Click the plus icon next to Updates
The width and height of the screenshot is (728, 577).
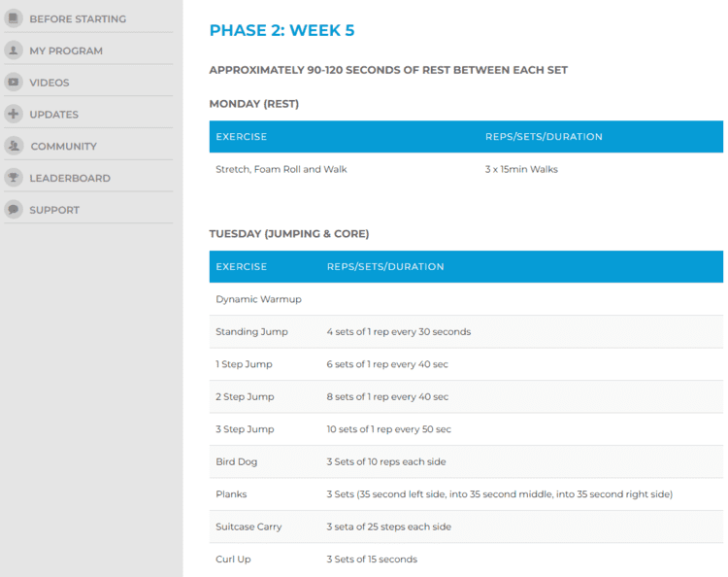point(14,114)
